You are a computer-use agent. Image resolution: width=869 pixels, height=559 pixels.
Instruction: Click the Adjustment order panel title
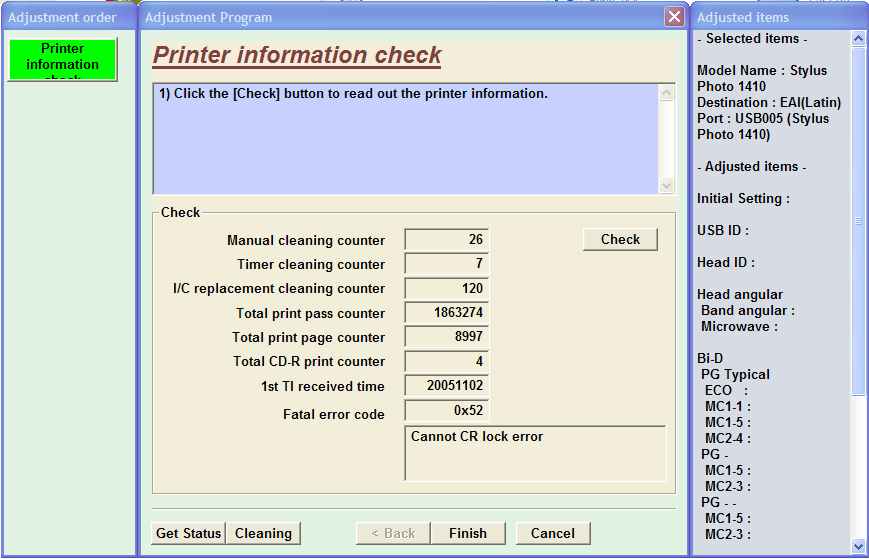click(x=62, y=18)
